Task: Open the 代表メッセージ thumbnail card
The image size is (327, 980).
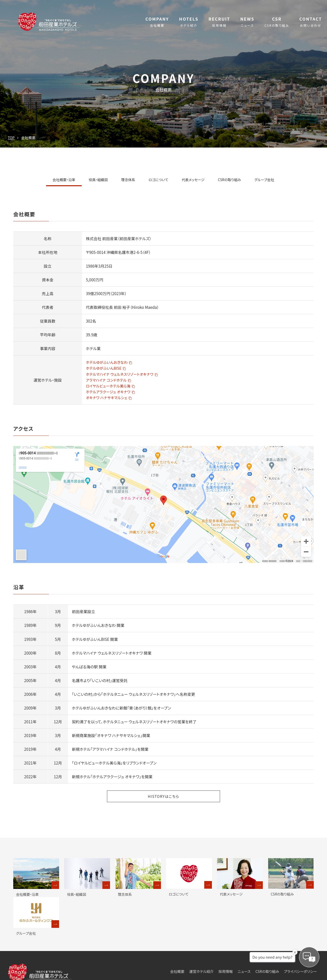Action: pyautogui.click(x=240, y=877)
